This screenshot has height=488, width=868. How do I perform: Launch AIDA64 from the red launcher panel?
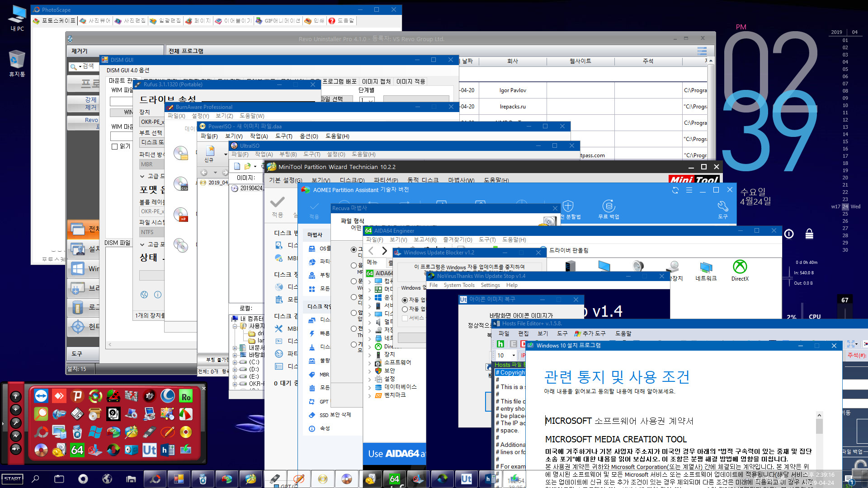click(x=77, y=450)
